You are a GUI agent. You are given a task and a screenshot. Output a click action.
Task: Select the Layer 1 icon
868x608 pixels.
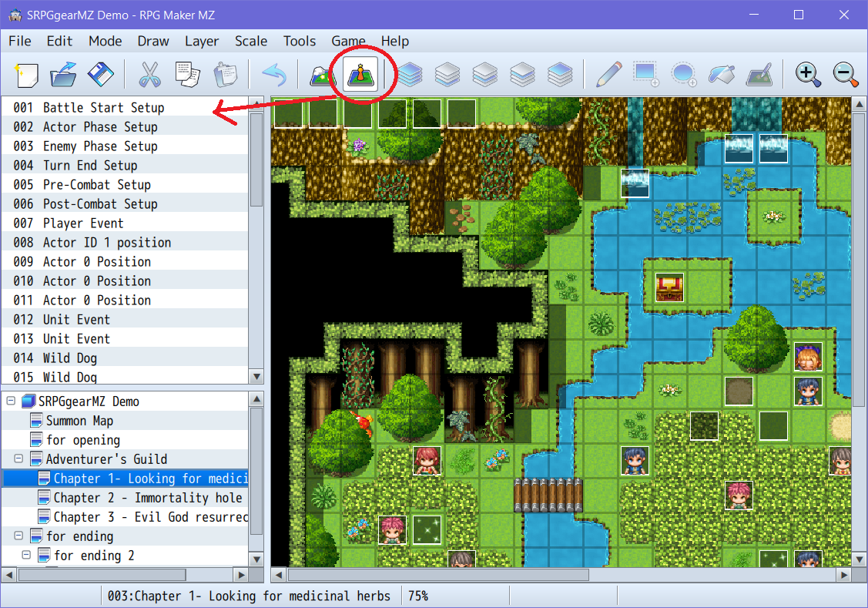tap(447, 74)
